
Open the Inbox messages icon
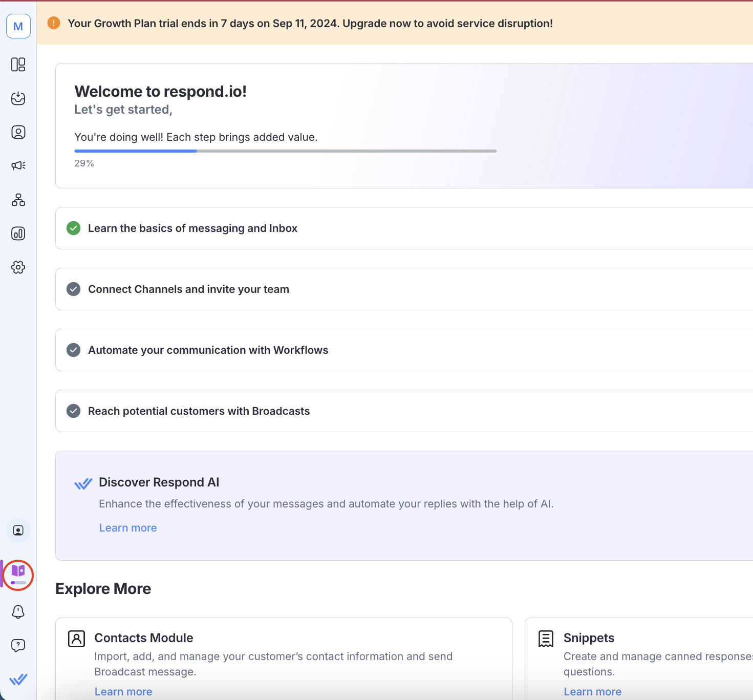[x=18, y=98]
